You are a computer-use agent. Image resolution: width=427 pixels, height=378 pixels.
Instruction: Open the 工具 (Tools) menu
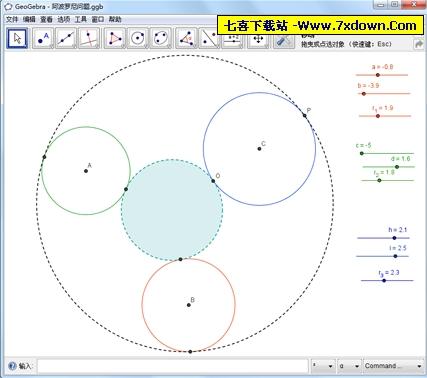point(81,20)
